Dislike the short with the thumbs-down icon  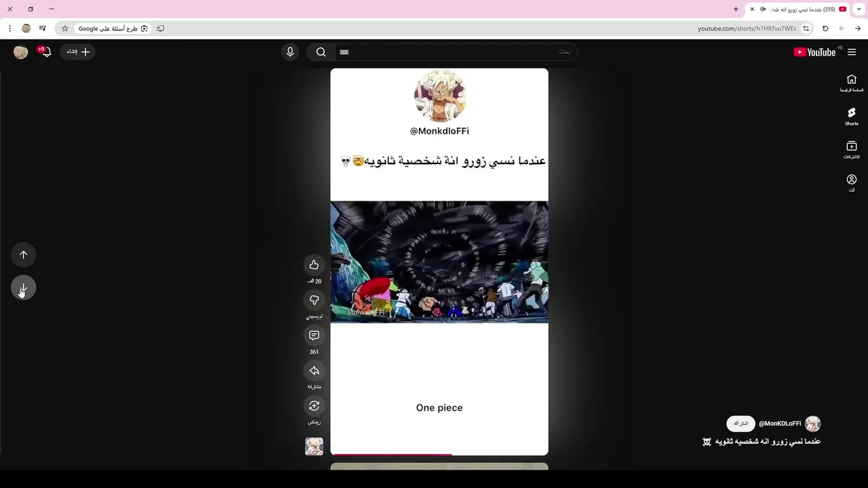pyautogui.click(x=314, y=300)
